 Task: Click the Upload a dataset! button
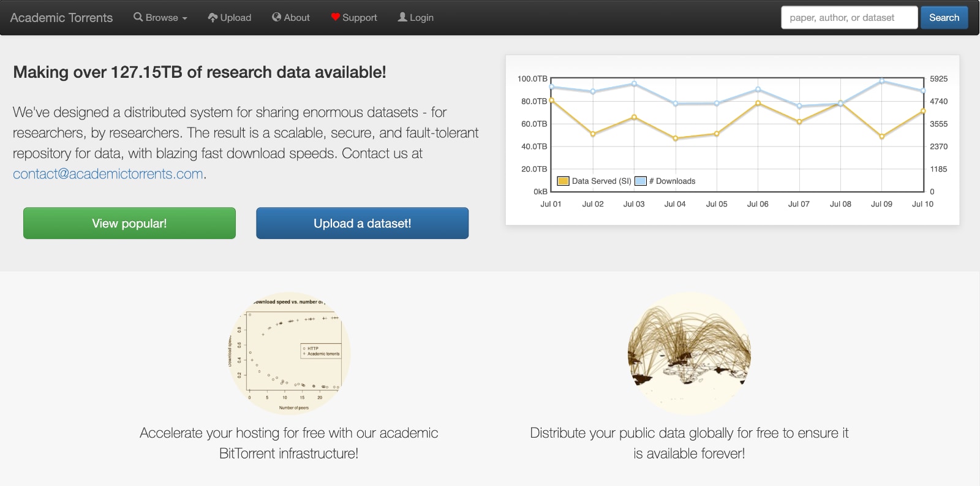(362, 223)
